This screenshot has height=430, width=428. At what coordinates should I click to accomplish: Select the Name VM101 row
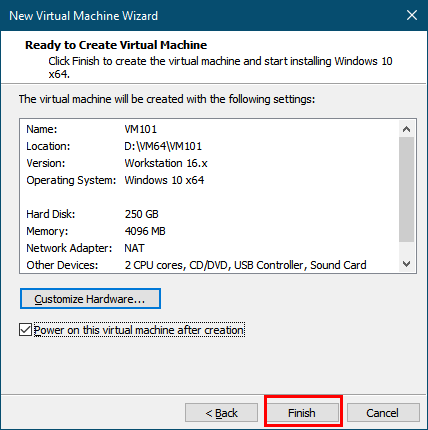[x=209, y=129]
